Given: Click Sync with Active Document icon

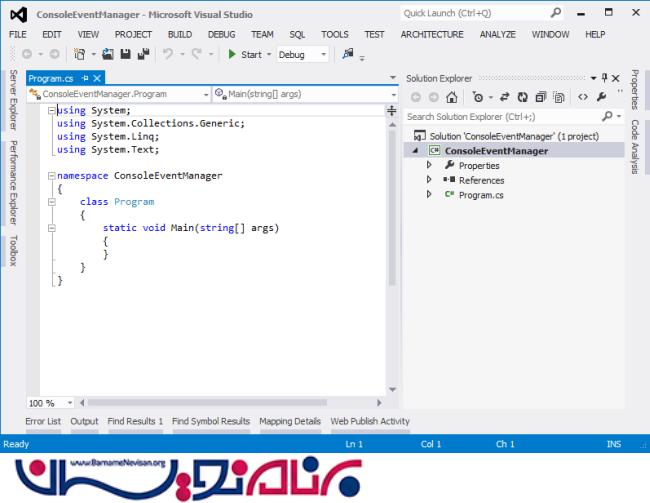Looking at the screenshot, I should pos(504,97).
